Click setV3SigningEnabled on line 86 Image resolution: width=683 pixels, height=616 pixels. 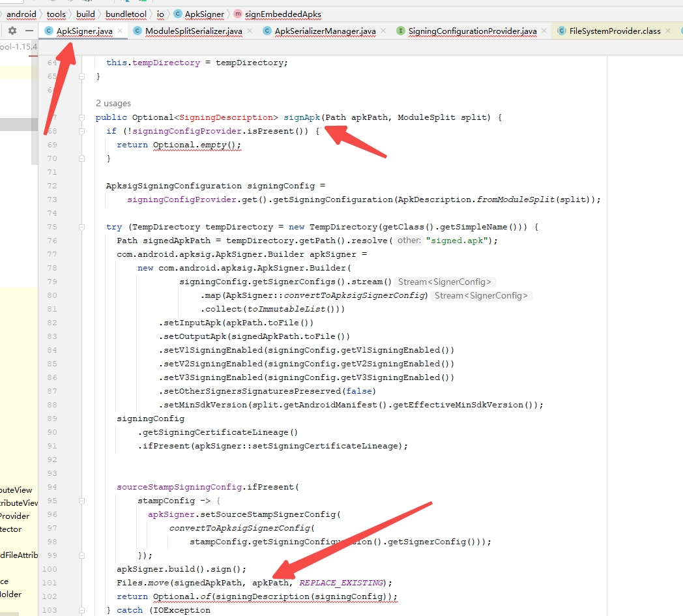(213, 377)
